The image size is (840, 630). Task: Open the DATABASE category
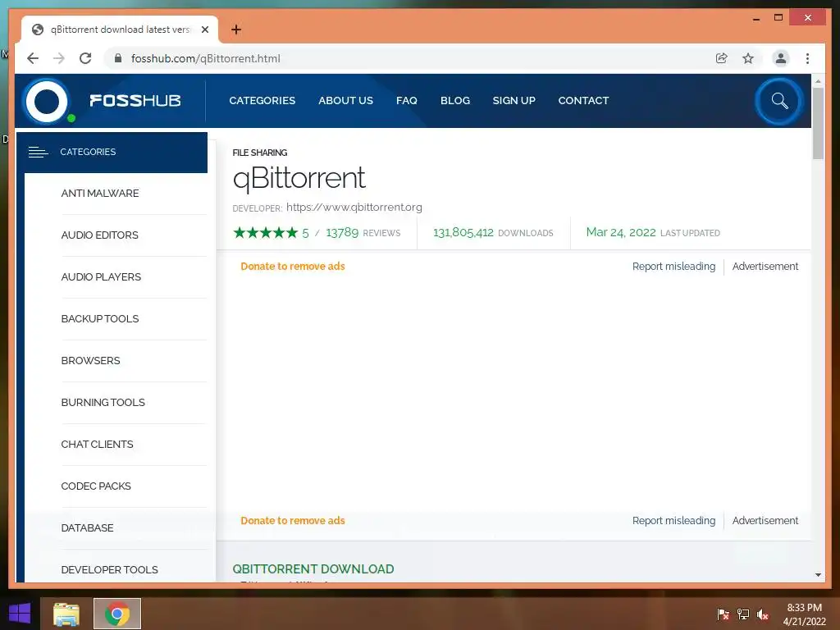[87, 527]
